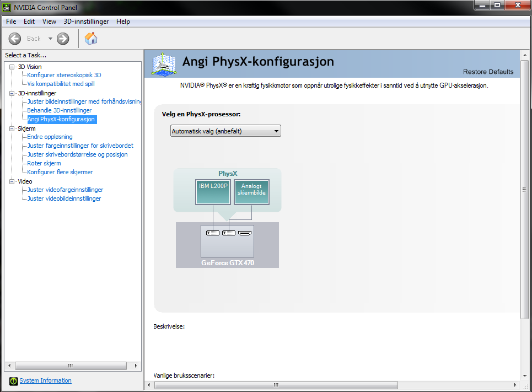Screen dimensions: 532x392
Task: Open the Back history dropdown arrow
Action: 50,39
